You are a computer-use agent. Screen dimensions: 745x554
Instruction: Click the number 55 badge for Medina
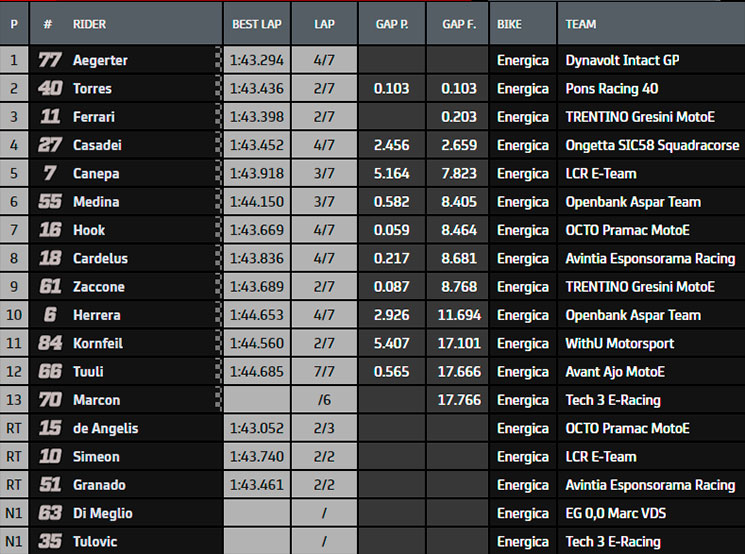(50, 202)
